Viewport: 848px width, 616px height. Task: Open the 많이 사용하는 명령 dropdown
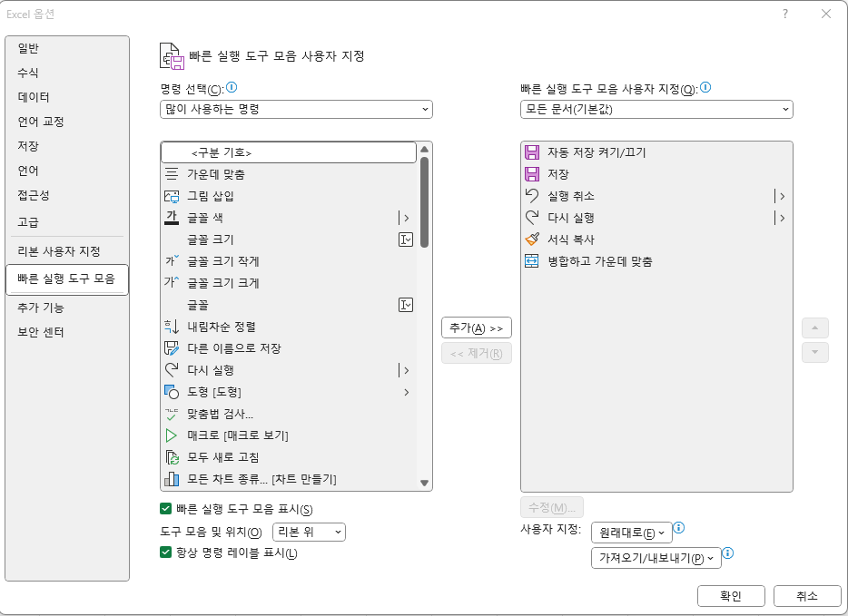296,109
